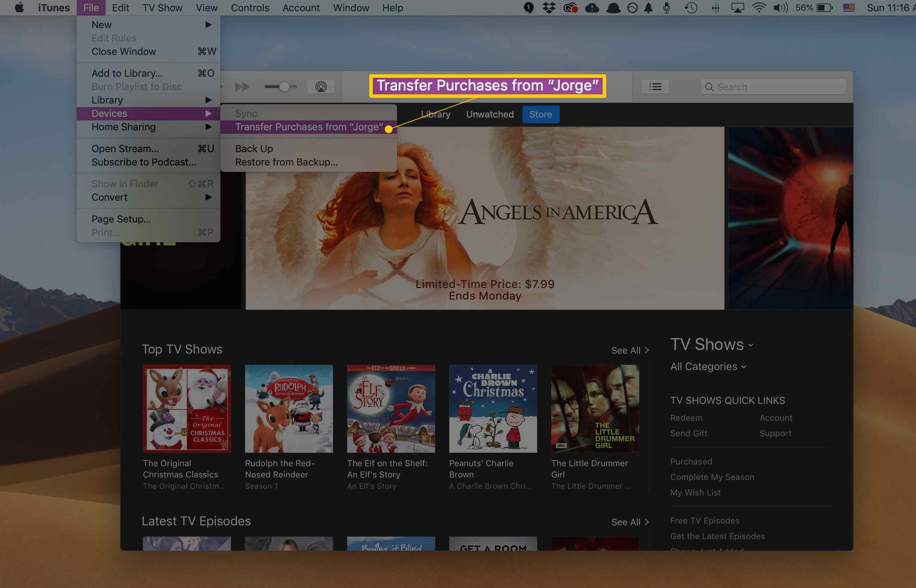The image size is (916, 588).
Task: Expand the Library submenu in File menu
Action: [x=149, y=100]
